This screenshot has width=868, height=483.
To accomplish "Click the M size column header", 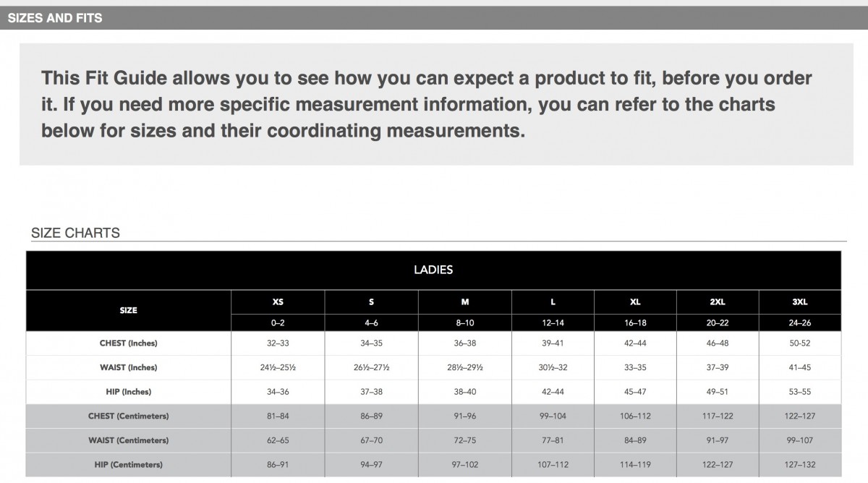I will (x=465, y=302).
